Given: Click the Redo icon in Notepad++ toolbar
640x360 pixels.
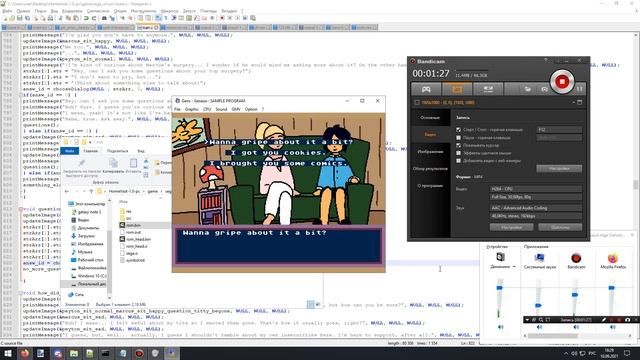Looking at the screenshot, I should pyautogui.click(x=94, y=18).
